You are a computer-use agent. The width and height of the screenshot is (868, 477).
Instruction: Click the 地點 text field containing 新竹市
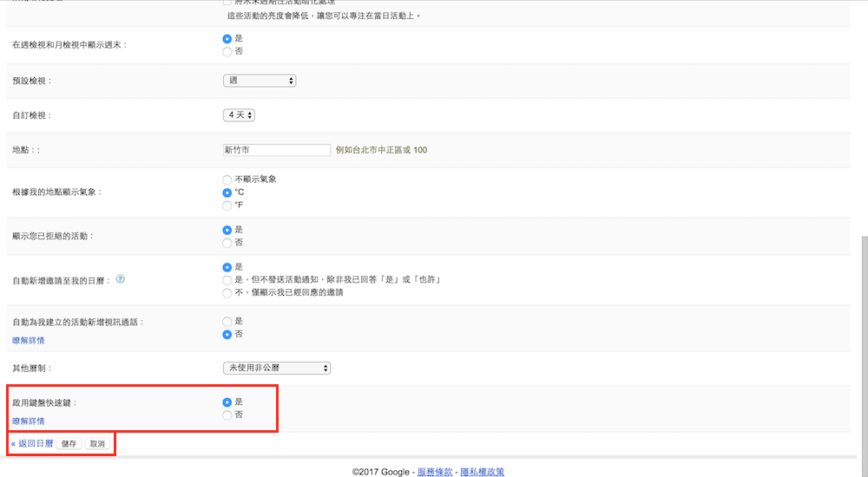(276, 150)
